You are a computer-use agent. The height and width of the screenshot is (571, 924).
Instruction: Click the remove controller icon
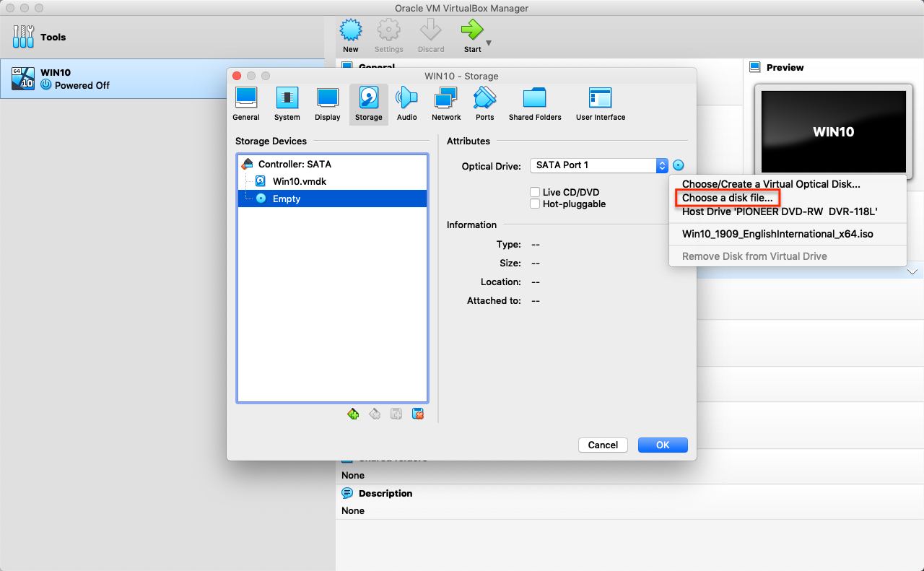pos(375,414)
